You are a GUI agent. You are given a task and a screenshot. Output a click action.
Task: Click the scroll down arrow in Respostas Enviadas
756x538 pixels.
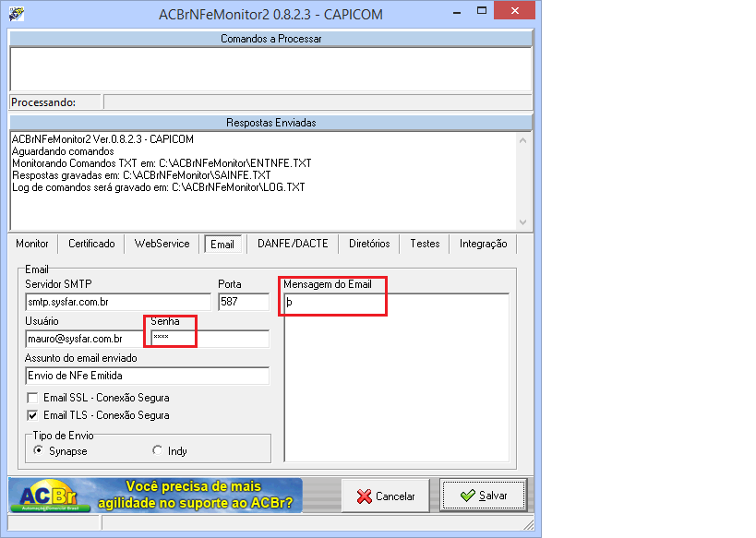pos(522,221)
